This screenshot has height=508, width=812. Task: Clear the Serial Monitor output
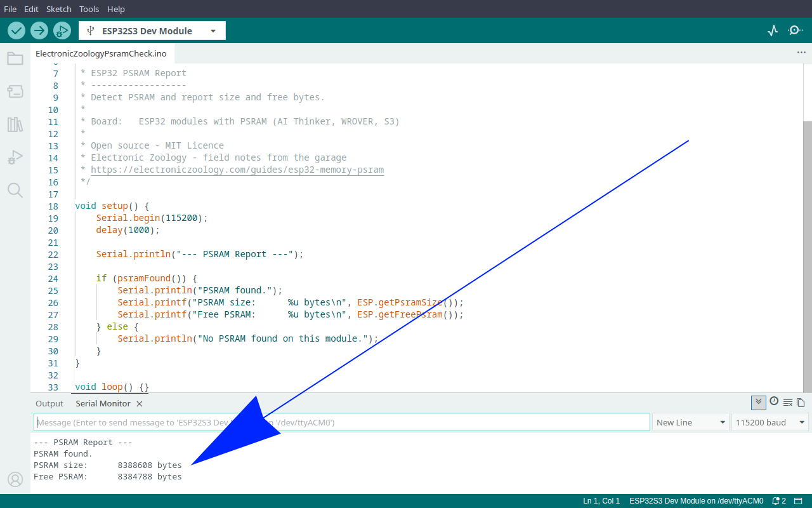coord(788,403)
